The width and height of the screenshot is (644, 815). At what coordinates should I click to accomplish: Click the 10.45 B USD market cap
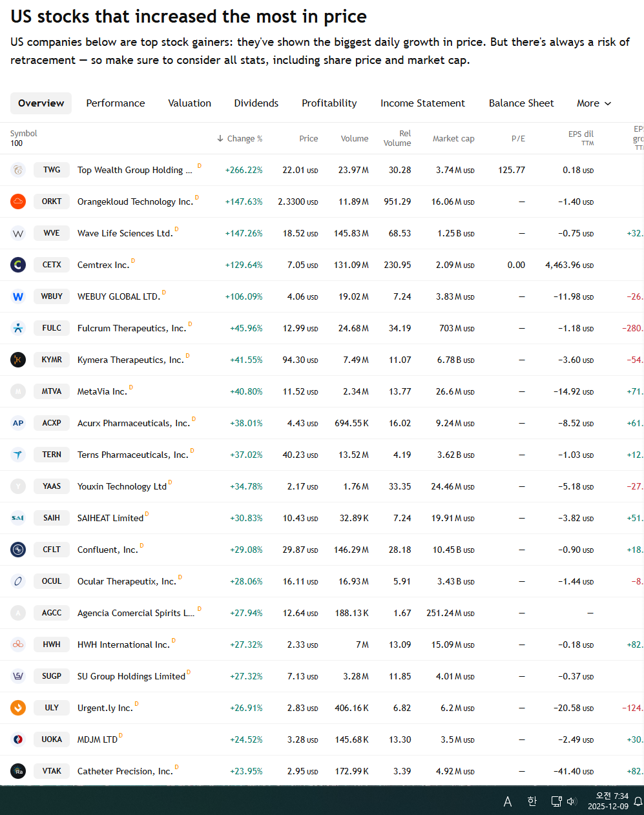click(x=453, y=550)
